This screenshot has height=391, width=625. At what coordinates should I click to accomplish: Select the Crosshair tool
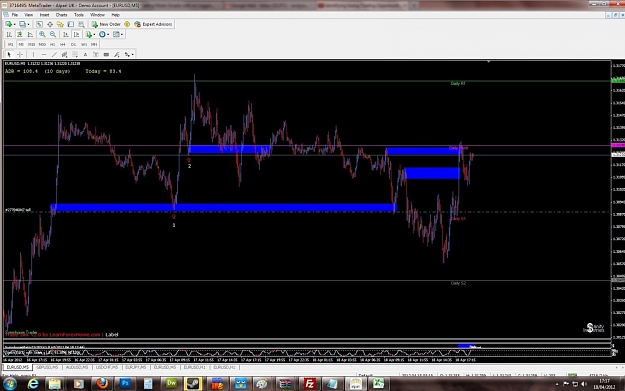(x=20, y=54)
